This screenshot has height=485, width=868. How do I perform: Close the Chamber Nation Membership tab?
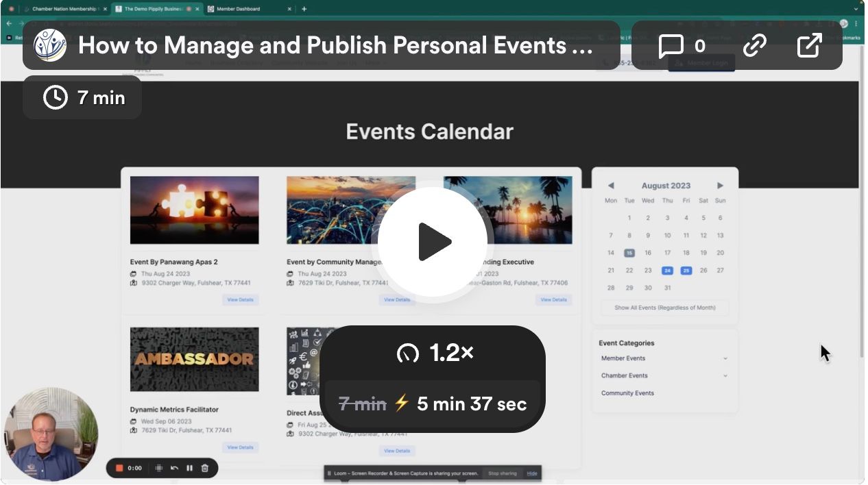coord(105,9)
